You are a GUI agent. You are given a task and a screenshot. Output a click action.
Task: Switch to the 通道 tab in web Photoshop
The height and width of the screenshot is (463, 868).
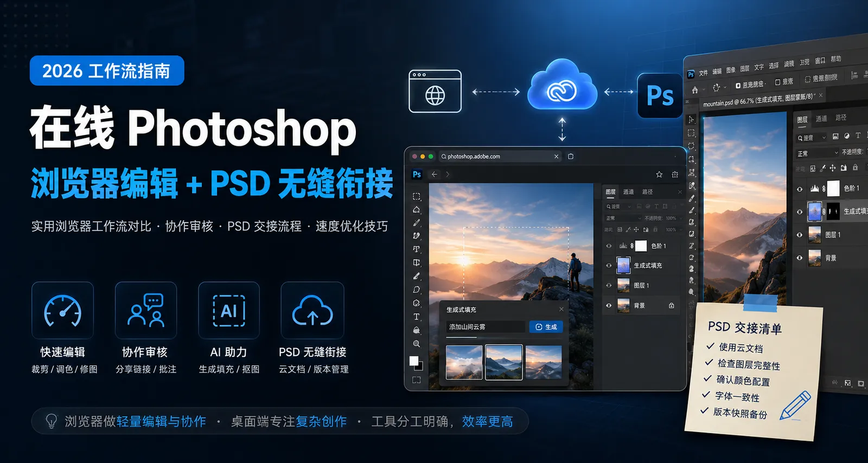click(x=628, y=192)
